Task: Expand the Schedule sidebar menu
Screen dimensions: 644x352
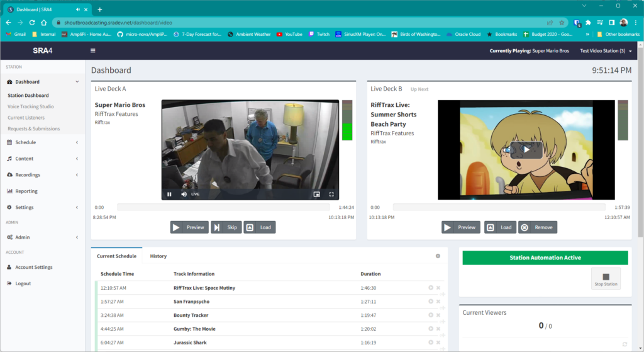Action: pyautogui.click(x=42, y=142)
